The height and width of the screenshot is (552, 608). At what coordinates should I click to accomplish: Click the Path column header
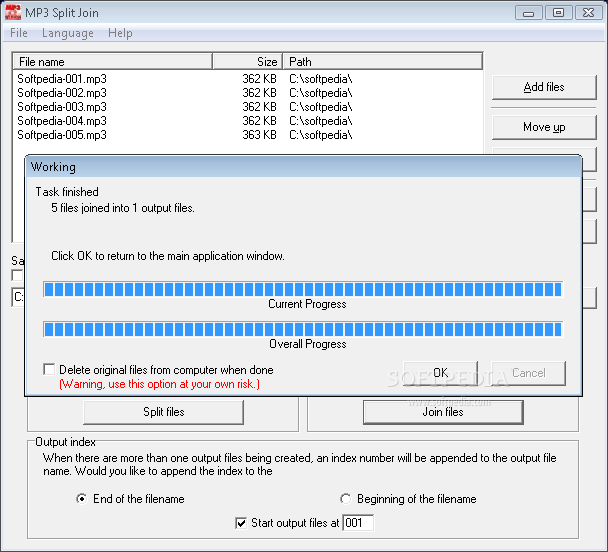383,62
